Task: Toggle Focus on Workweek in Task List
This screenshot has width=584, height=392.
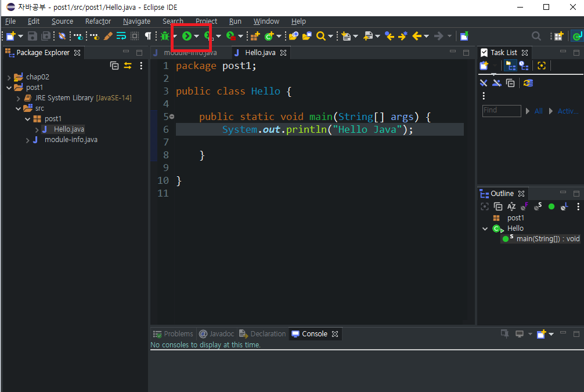Action: [x=542, y=66]
